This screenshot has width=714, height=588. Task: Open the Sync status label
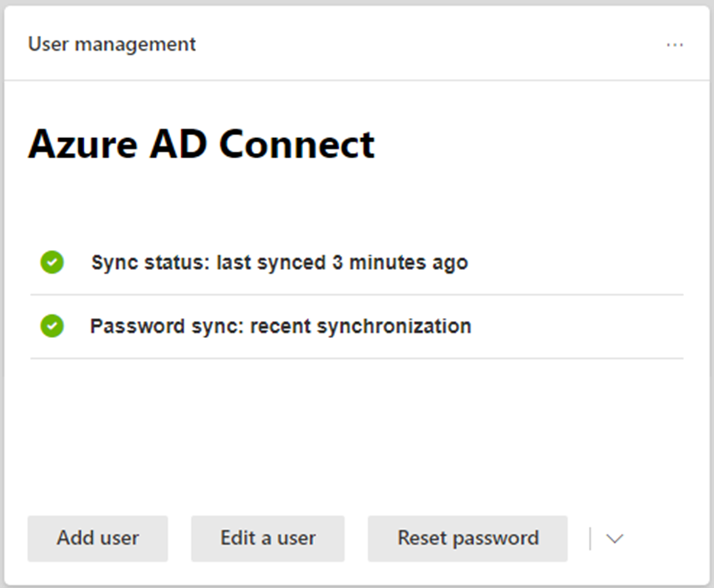coord(151,263)
